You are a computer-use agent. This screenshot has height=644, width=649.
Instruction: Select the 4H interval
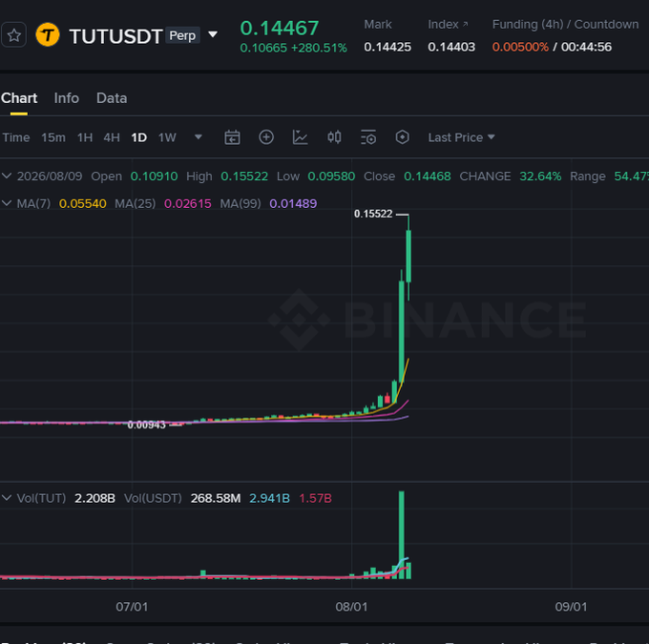point(112,137)
